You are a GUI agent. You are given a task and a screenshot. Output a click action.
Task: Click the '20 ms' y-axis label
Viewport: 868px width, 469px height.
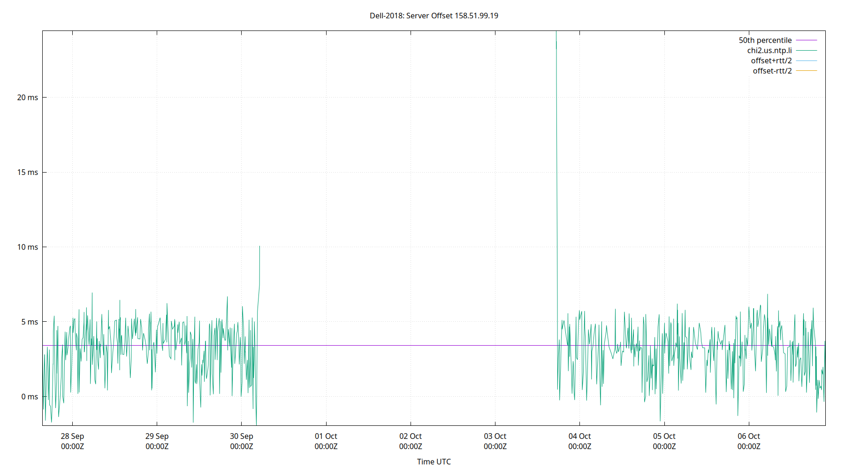pos(28,98)
